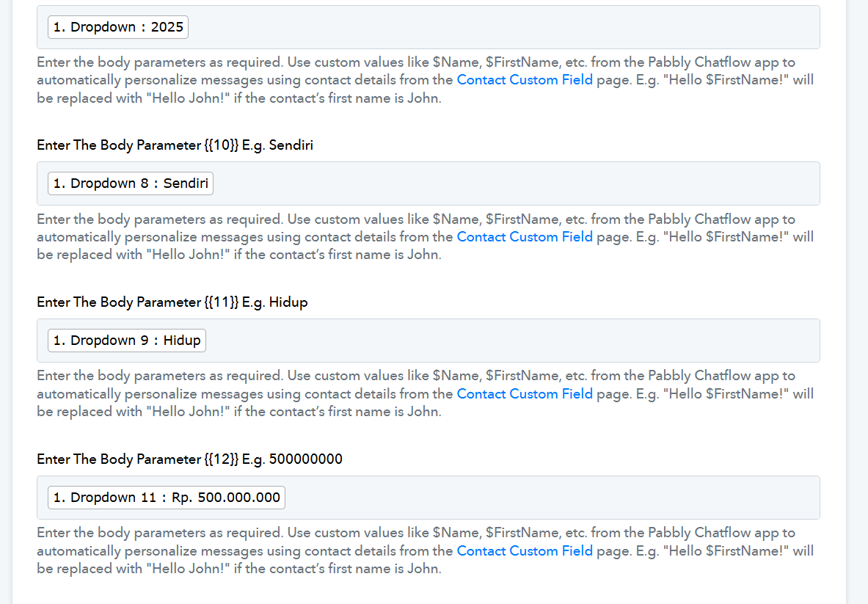
Task: Visit Contact Custom Field link under Parameter {{12}}
Action: pyautogui.click(x=525, y=551)
